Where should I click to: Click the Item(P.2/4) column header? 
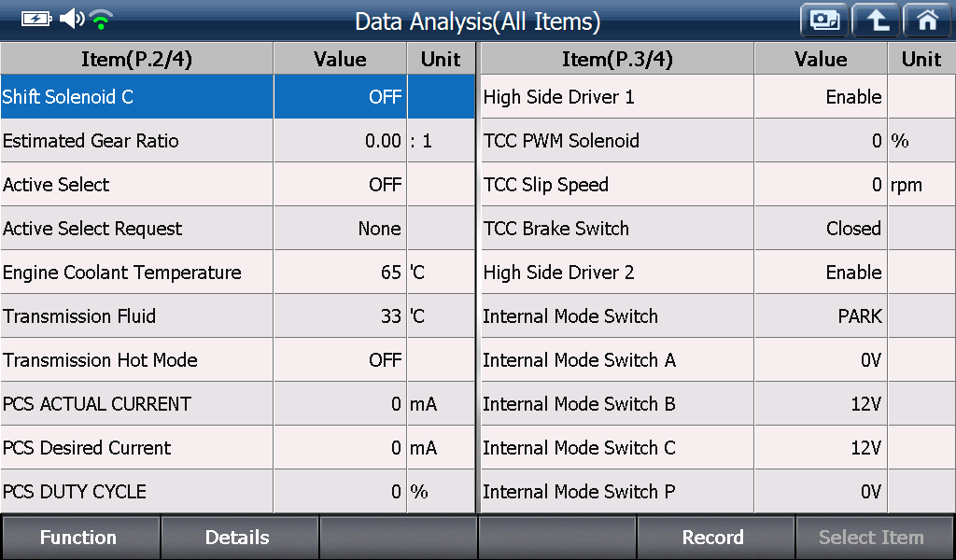click(x=136, y=59)
